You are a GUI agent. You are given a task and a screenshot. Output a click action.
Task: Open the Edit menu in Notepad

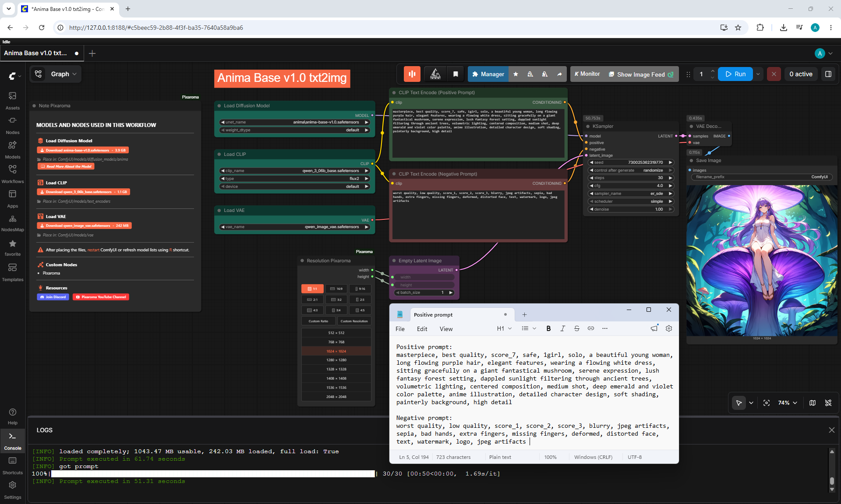click(x=422, y=329)
